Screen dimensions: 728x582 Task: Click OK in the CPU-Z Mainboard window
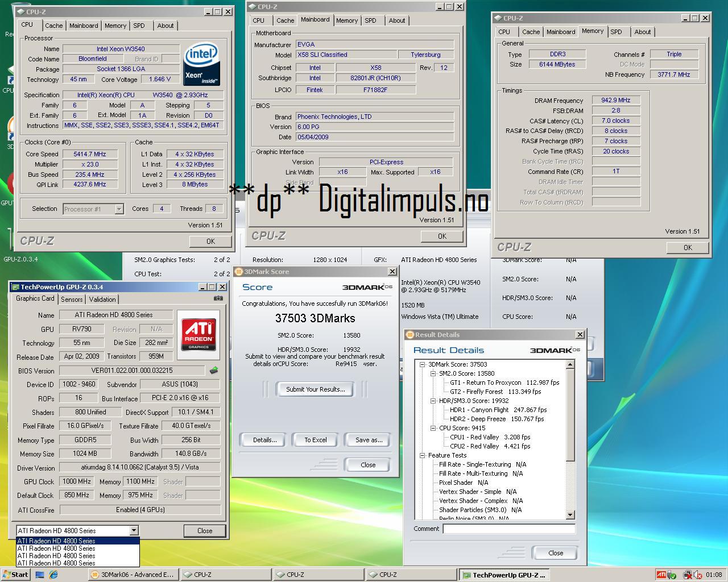[442, 236]
